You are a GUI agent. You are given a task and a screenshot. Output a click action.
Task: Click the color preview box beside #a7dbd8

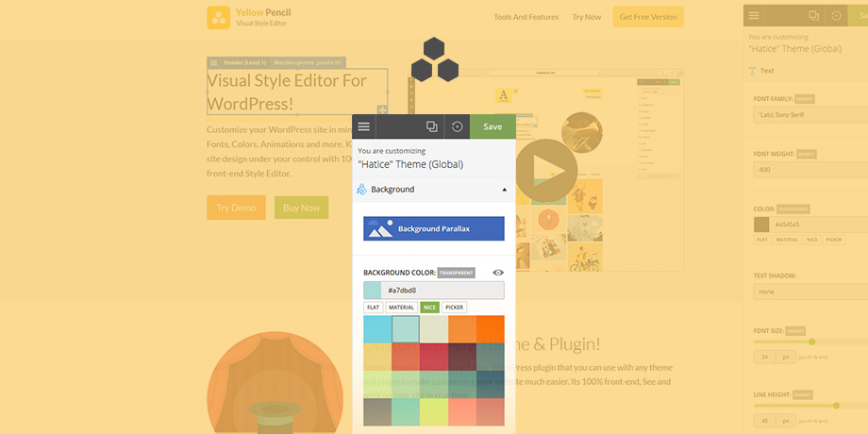pos(373,291)
